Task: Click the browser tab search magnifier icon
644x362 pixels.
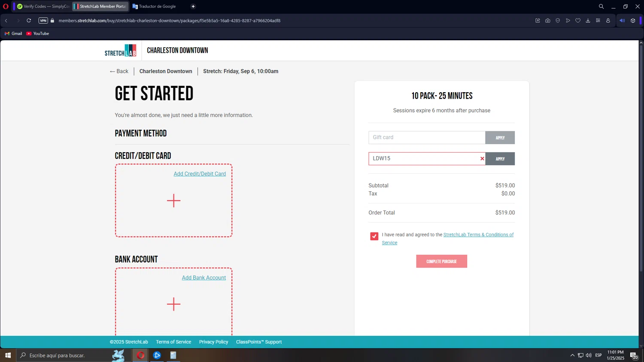Action: tap(601, 6)
